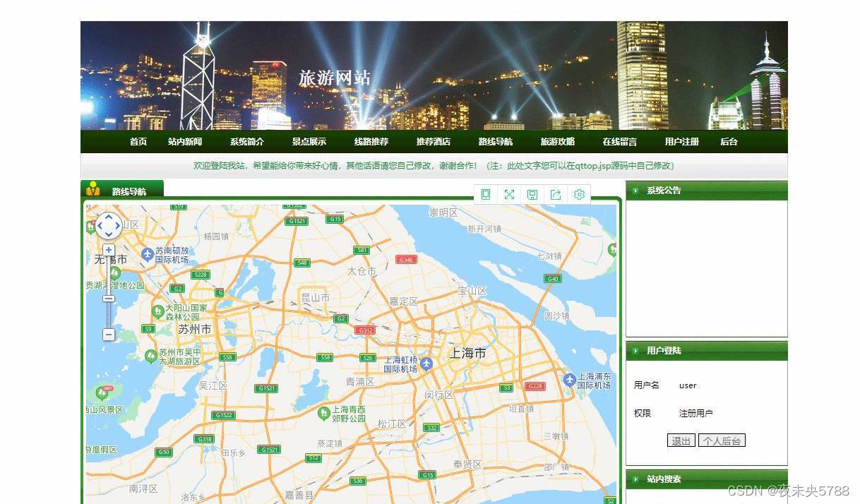Enter fullscreen mode via the expand-arrows map icon
The width and height of the screenshot is (860, 504).
pos(509,194)
